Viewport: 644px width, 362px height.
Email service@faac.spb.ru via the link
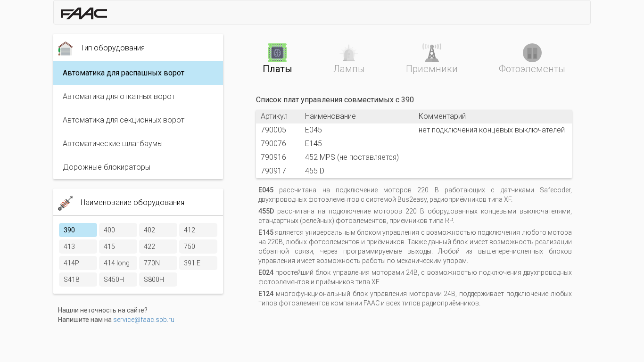144,320
